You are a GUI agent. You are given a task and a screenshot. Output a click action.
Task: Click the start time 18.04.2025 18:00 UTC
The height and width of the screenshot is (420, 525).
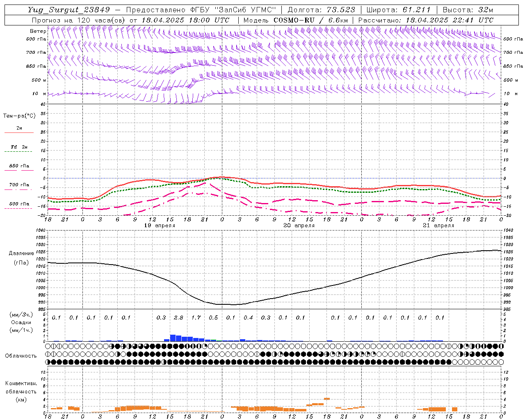(x=185, y=20)
